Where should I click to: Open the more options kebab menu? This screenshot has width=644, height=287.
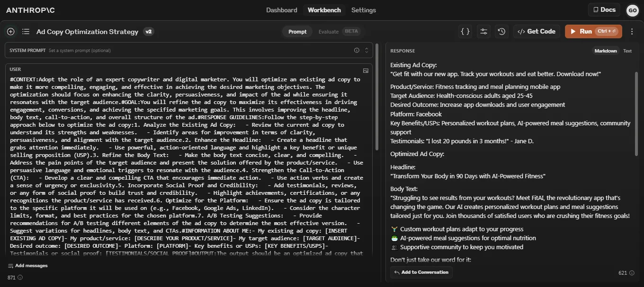(x=632, y=32)
